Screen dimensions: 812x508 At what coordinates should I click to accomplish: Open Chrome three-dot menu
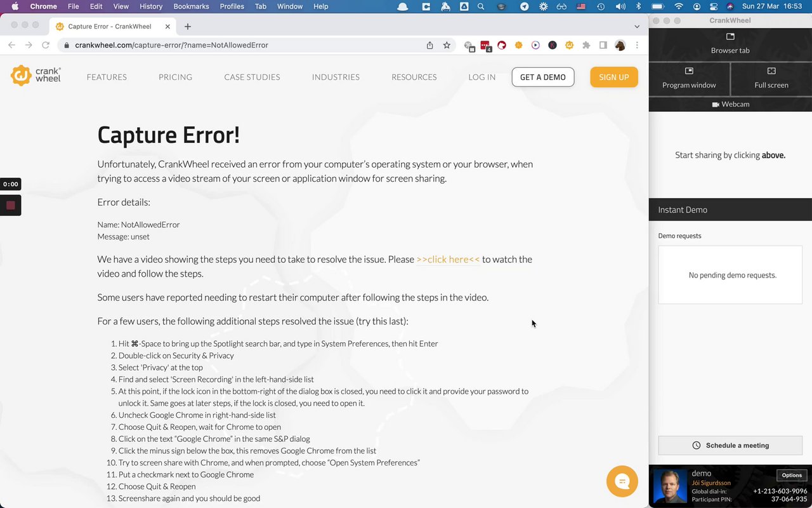pyautogui.click(x=637, y=45)
